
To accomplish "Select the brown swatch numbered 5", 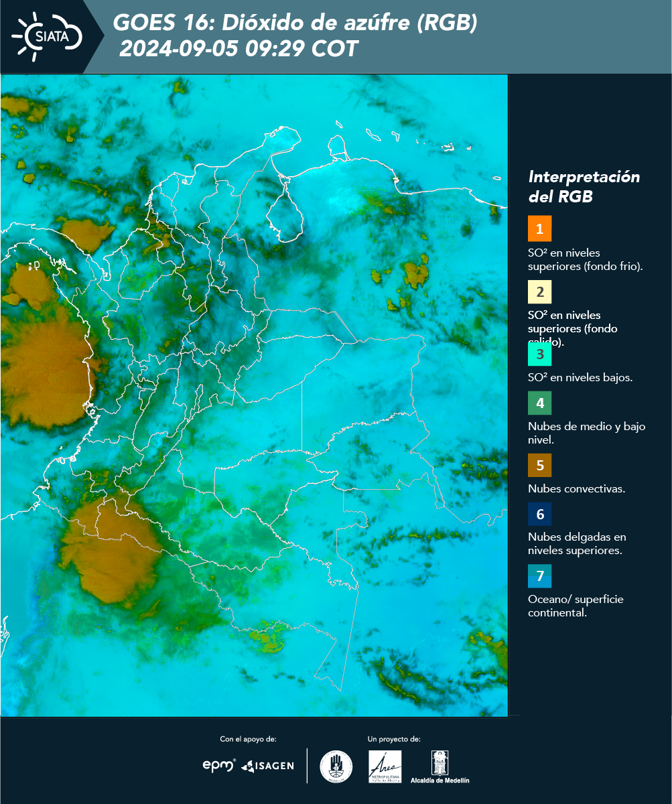I will pos(539,464).
